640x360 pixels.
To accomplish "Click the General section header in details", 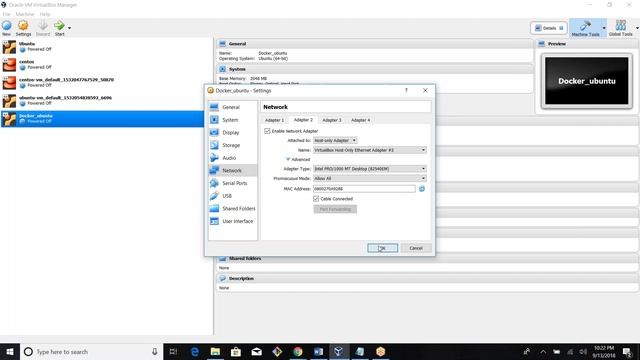I will 375,44.
